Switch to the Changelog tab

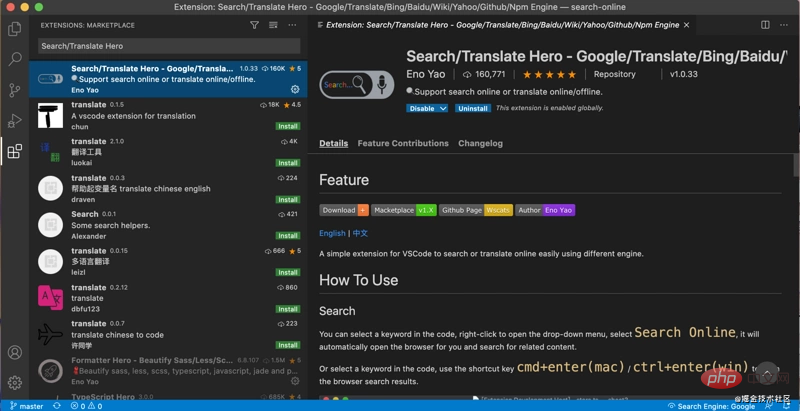pos(480,143)
